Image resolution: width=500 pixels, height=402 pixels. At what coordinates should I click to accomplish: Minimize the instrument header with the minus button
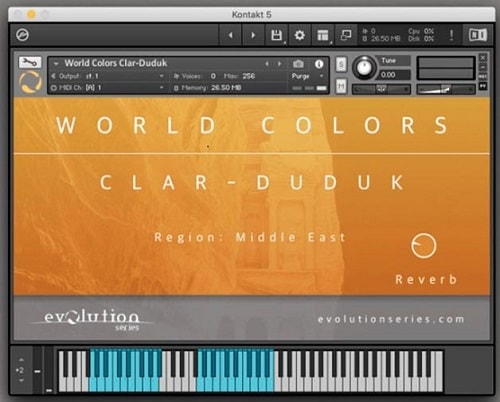(483, 67)
